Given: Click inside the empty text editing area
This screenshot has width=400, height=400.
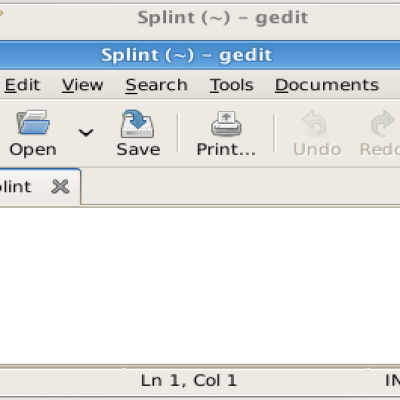Looking at the screenshot, I should click(200, 286).
